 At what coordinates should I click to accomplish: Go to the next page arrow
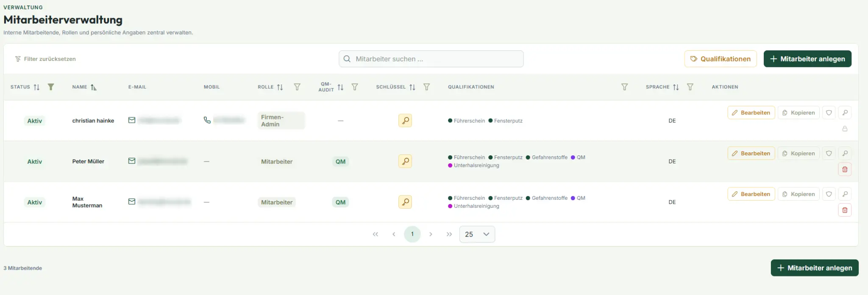[431, 234]
